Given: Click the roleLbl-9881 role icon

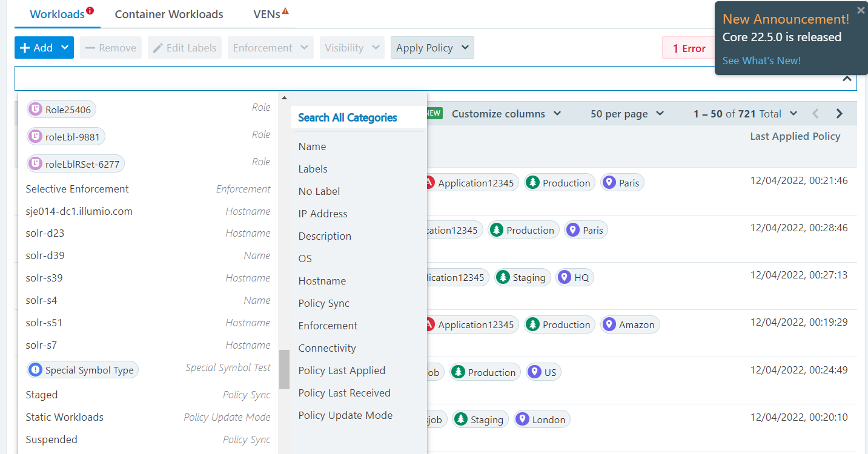Looking at the screenshot, I should pyautogui.click(x=36, y=137).
